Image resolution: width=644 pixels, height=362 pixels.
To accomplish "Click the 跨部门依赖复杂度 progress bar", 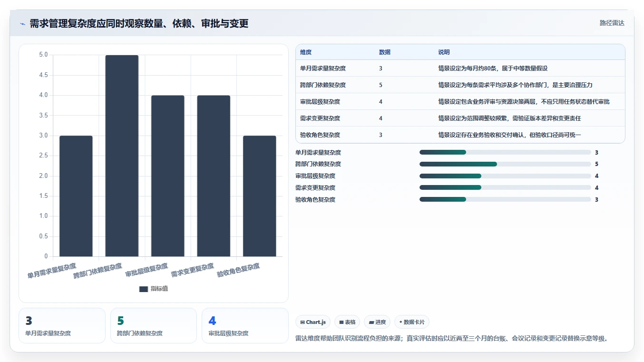I will (505, 164).
